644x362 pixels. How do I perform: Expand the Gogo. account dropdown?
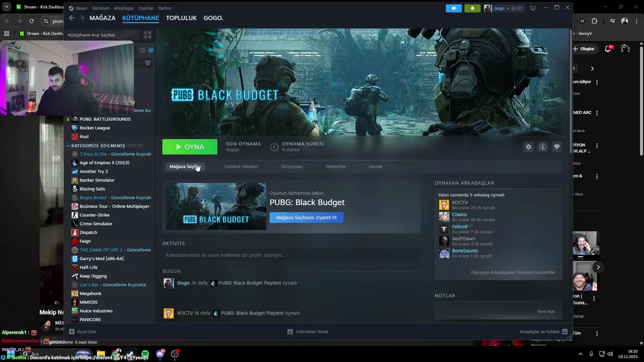tap(504, 8)
